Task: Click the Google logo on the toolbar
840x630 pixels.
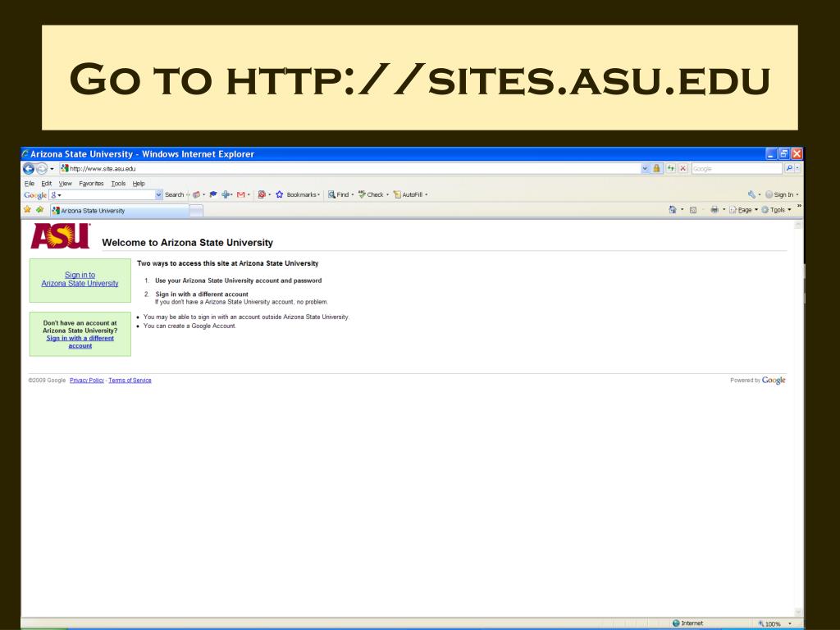Action: 35,195
